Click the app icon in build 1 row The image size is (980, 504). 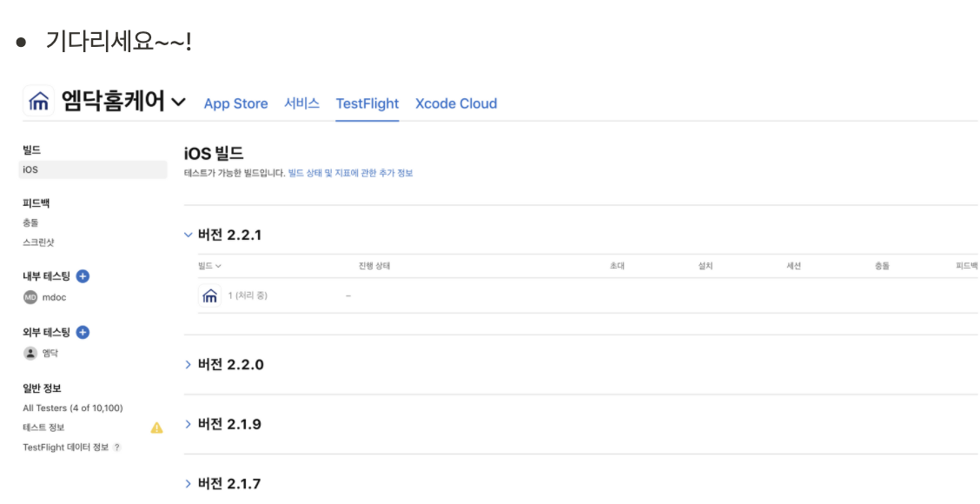(x=210, y=295)
